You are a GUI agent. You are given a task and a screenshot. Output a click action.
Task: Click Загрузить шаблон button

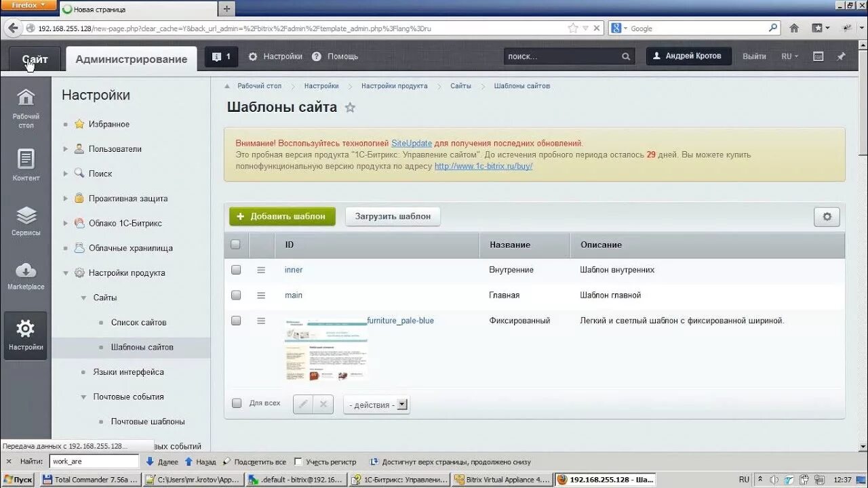click(393, 216)
